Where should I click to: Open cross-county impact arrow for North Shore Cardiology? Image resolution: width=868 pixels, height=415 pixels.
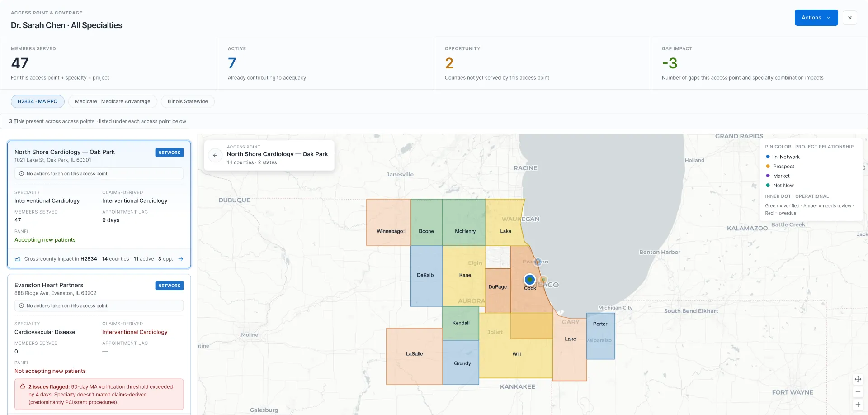tap(181, 259)
